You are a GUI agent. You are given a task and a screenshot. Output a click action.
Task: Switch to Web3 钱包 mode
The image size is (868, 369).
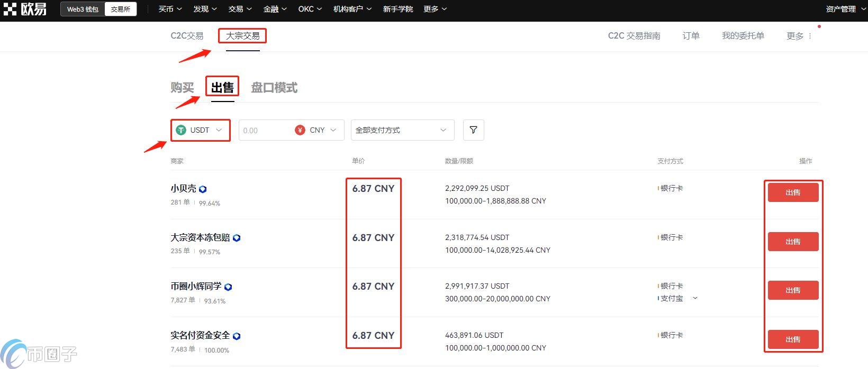pos(83,9)
